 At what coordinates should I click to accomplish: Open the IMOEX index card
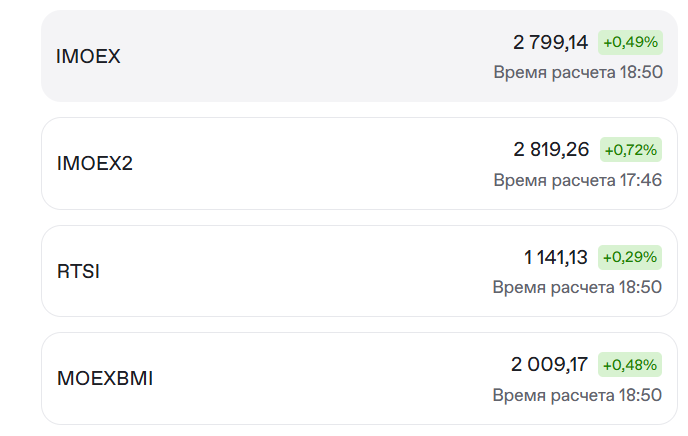tap(300, 57)
